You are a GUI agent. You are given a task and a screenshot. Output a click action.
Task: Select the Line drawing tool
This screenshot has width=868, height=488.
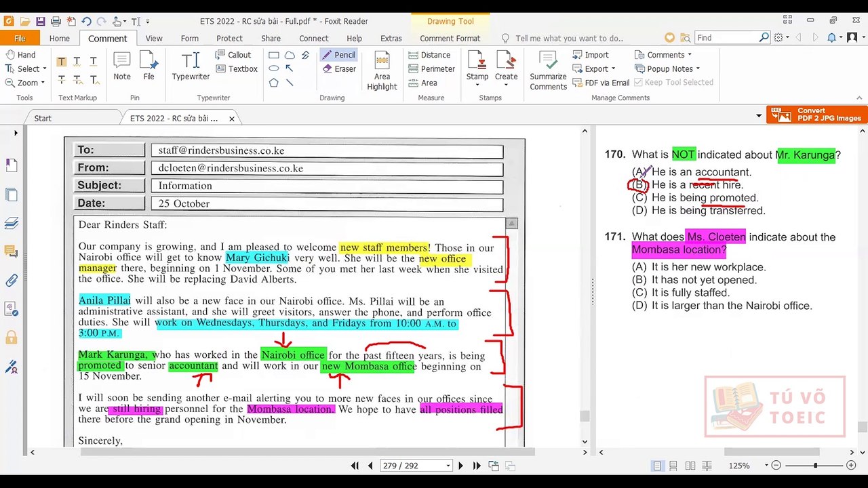(290, 83)
